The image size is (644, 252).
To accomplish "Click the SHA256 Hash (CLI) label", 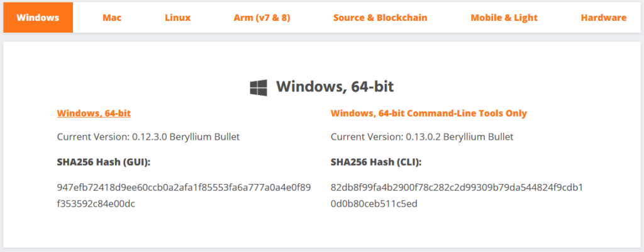I will coord(376,163).
